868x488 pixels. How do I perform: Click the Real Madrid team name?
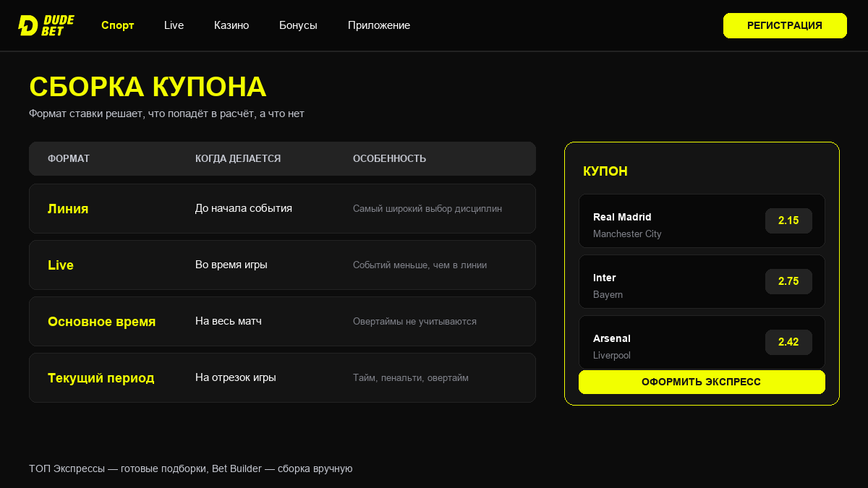click(622, 217)
